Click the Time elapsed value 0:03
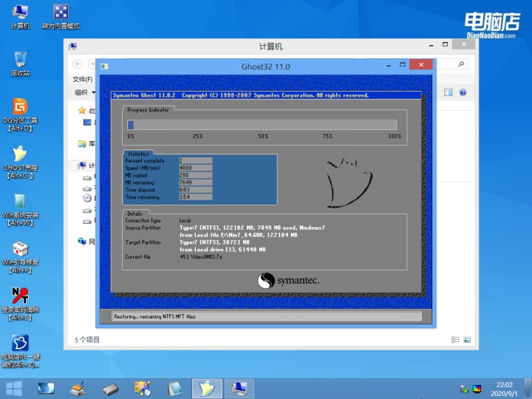Screen dimensions: 532x399 pos(195,190)
